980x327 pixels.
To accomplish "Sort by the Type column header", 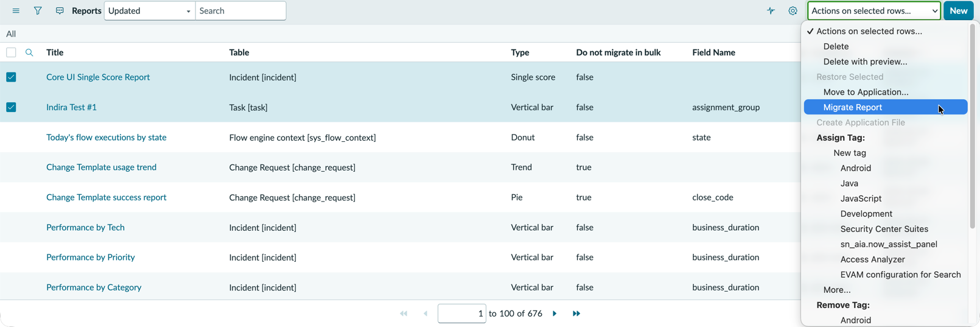I will (520, 52).
